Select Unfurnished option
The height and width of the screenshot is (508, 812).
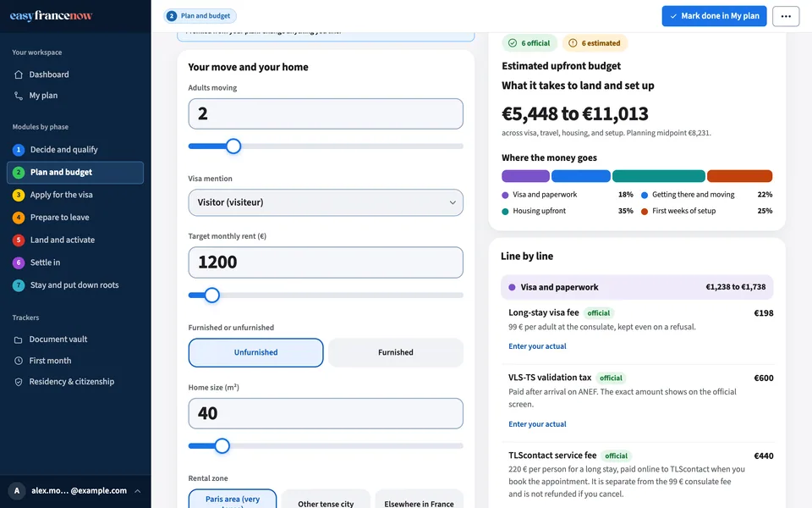255,352
